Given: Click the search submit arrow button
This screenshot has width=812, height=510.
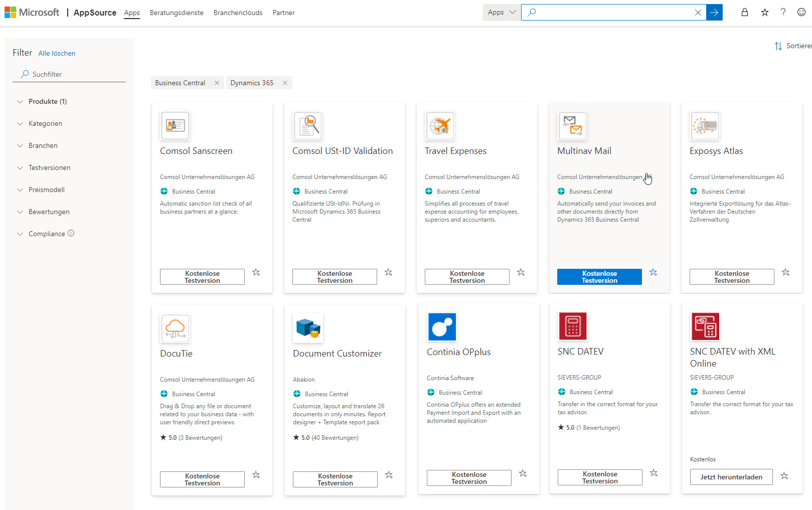Looking at the screenshot, I should click(x=714, y=13).
